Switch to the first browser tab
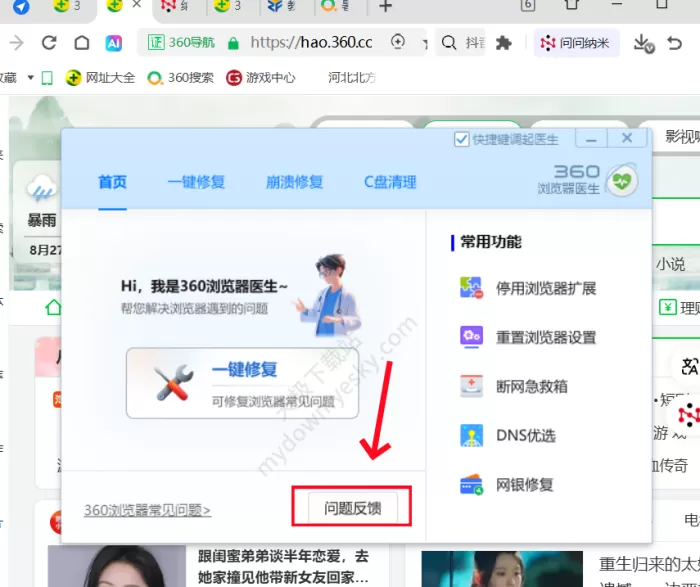The height and width of the screenshot is (587, 700). tap(21, 6)
